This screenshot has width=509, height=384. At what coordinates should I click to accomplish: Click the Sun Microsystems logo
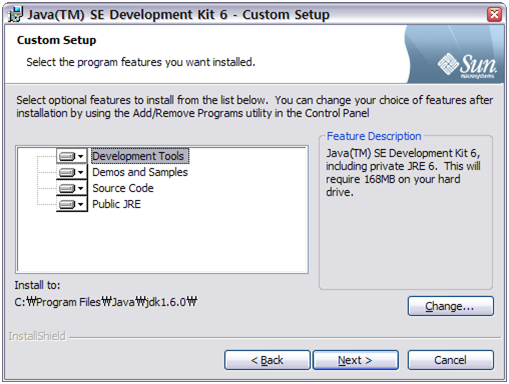tap(467, 65)
